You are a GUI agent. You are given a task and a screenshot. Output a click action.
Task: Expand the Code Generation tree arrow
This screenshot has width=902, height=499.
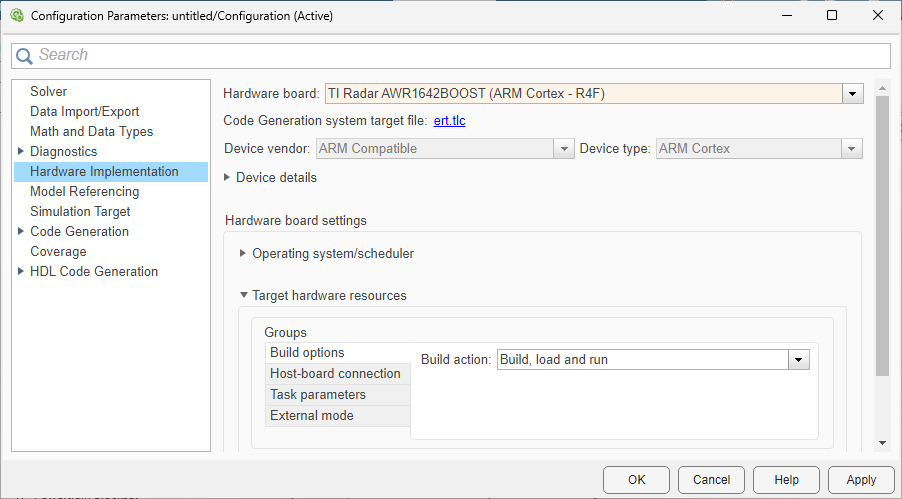coord(21,232)
